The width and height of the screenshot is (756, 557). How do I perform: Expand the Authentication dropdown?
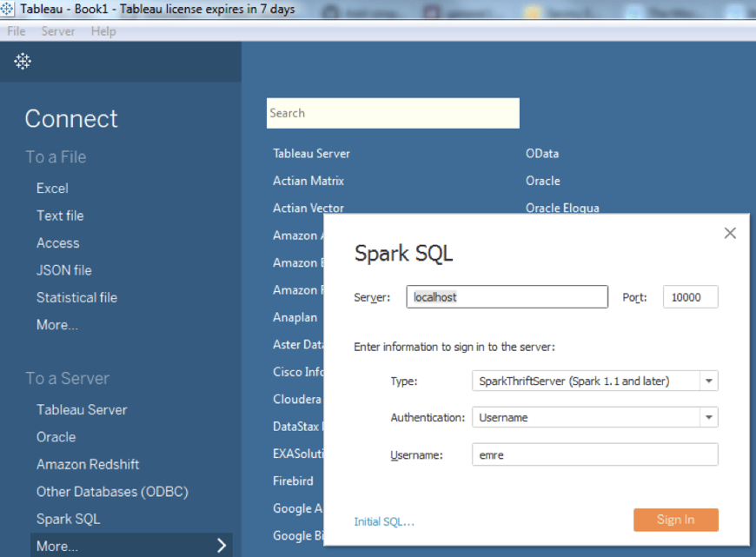(x=709, y=418)
